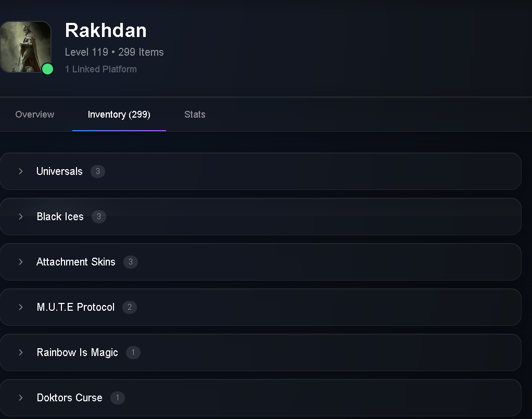Click the Rainbow Is Magic count badge
The width and height of the screenshot is (532, 419).
(133, 352)
